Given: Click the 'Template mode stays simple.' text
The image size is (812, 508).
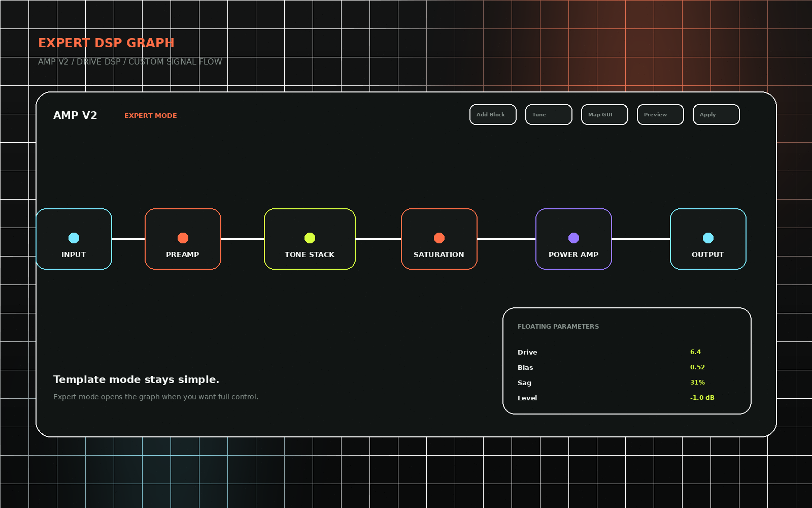Looking at the screenshot, I should click(136, 379).
